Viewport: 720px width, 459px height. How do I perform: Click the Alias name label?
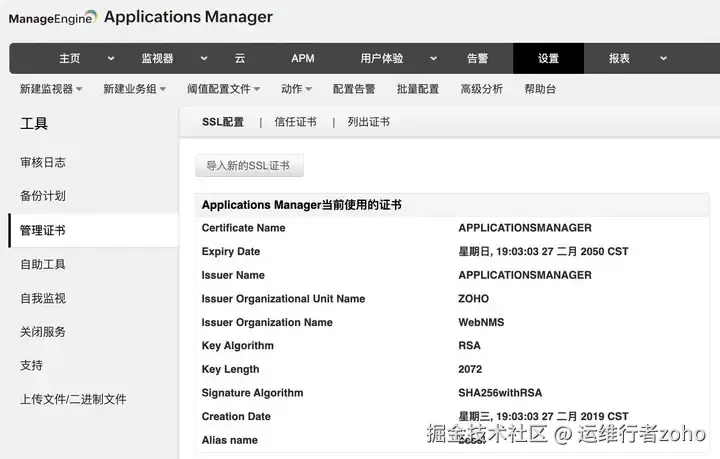point(230,440)
